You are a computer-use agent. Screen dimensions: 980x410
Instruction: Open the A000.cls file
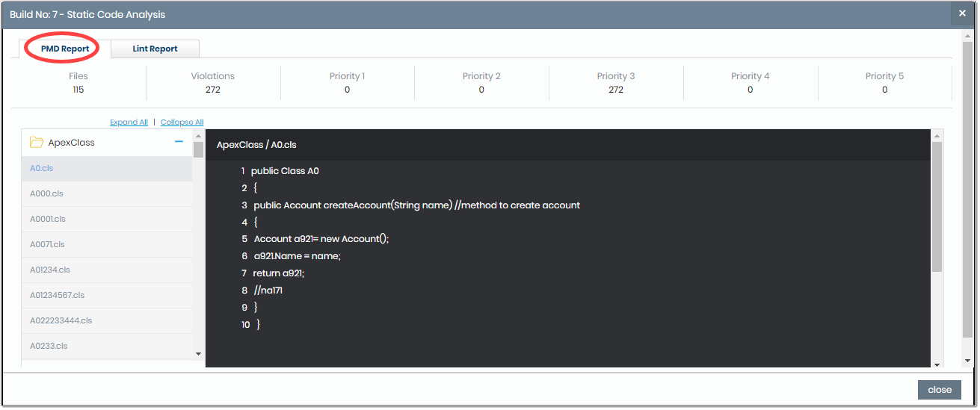pos(46,194)
